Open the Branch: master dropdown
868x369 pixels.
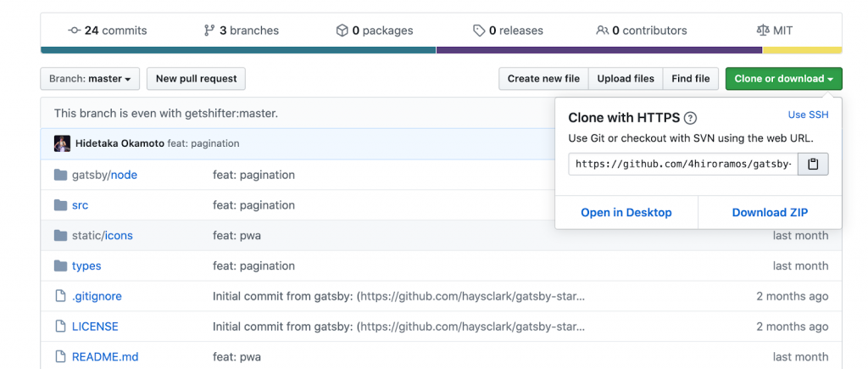[x=90, y=79]
